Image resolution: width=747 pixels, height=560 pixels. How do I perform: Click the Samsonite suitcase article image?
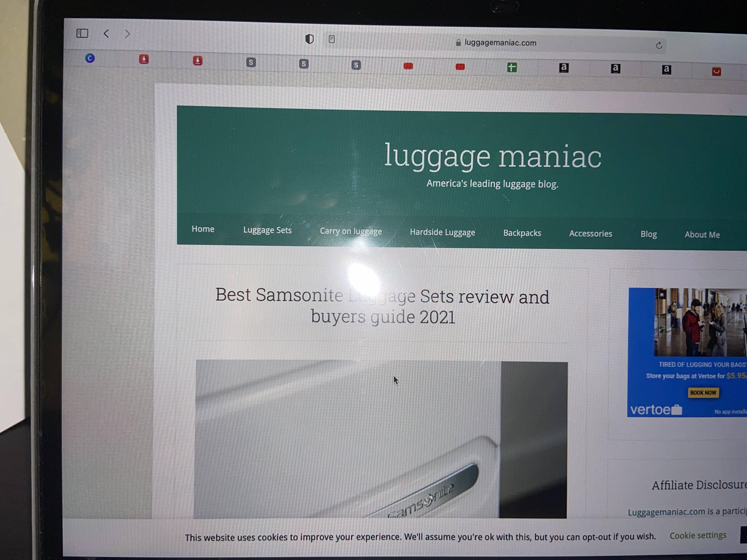point(381,439)
